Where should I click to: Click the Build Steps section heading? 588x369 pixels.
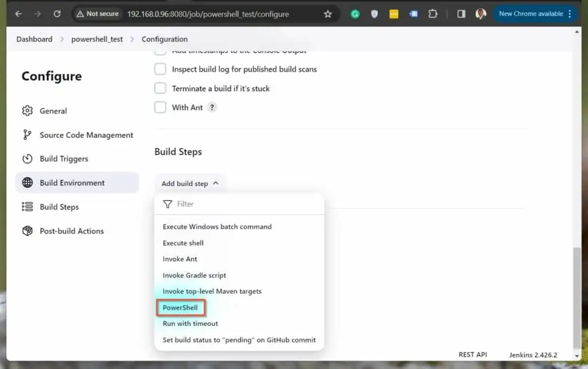(x=178, y=152)
